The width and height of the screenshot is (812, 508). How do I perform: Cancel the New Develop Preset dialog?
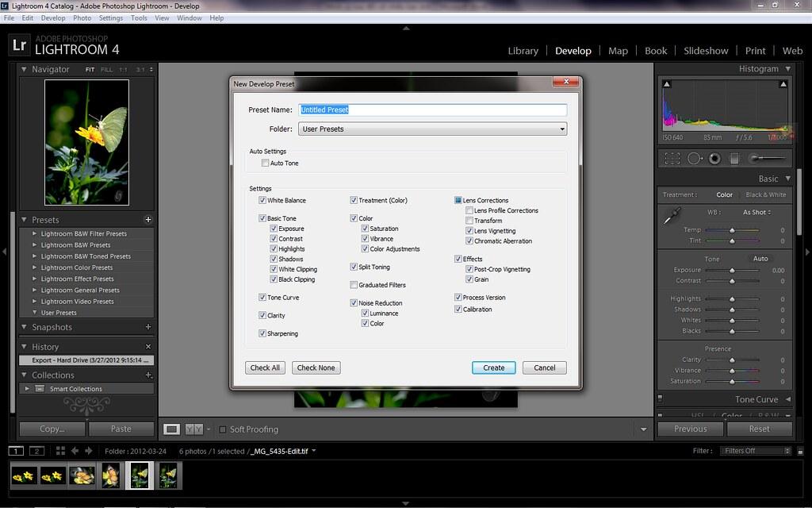(544, 368)
